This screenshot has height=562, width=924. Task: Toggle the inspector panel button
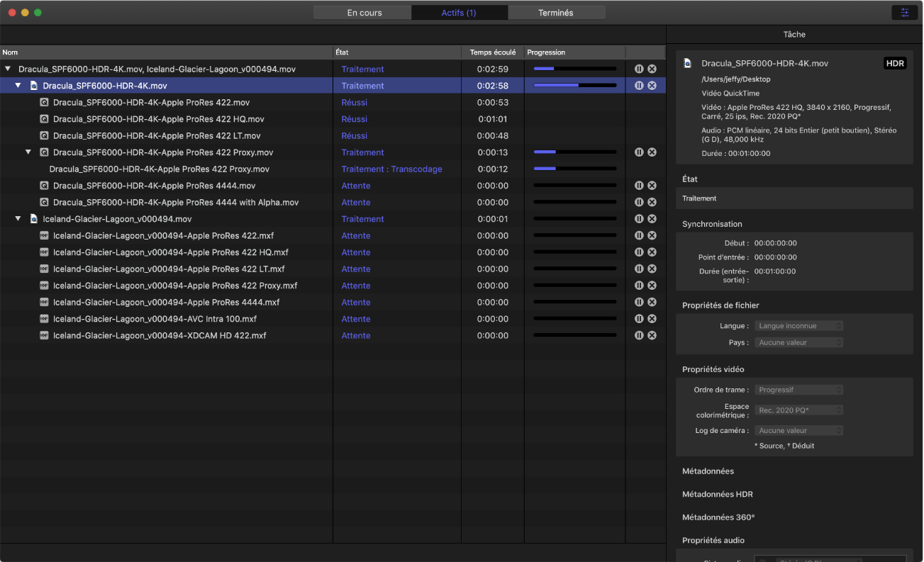(904, 13)
